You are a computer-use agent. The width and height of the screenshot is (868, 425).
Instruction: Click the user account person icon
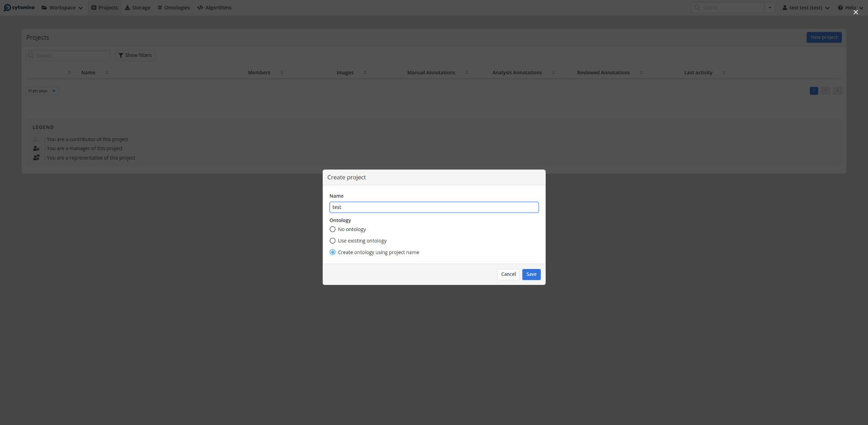click(x=784, y=7)
